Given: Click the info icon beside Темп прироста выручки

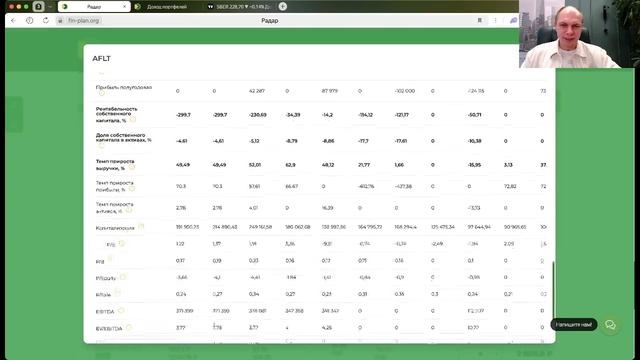Looking at the screenshot, I should (x=131, y=167).
